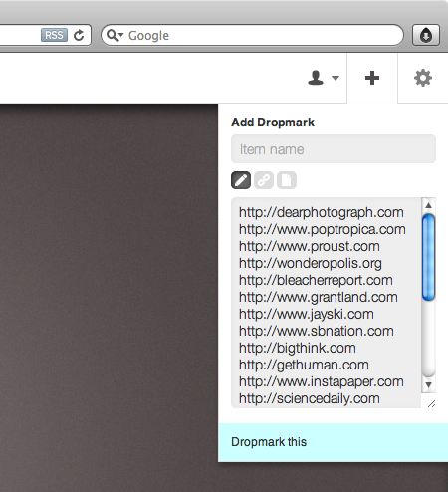Viewport: 448px width, 492px height.
Task: Reload the page with the refresh arrow
Action: [x=79, y=35]
